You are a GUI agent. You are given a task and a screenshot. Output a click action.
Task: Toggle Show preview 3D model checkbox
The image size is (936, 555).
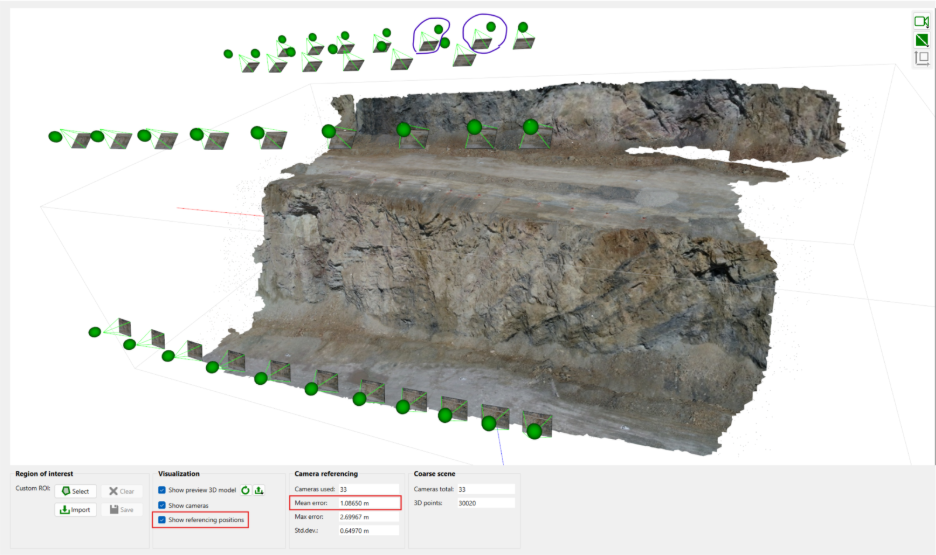[x=162, y=490]
